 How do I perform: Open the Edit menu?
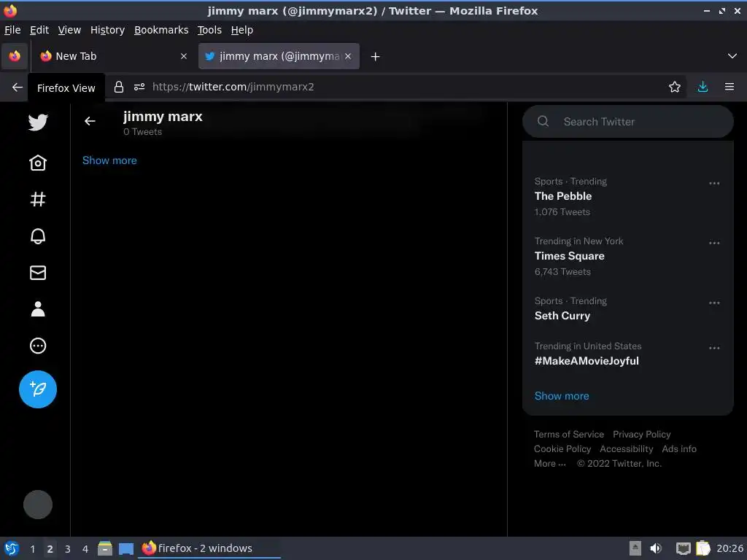(39, 30)
